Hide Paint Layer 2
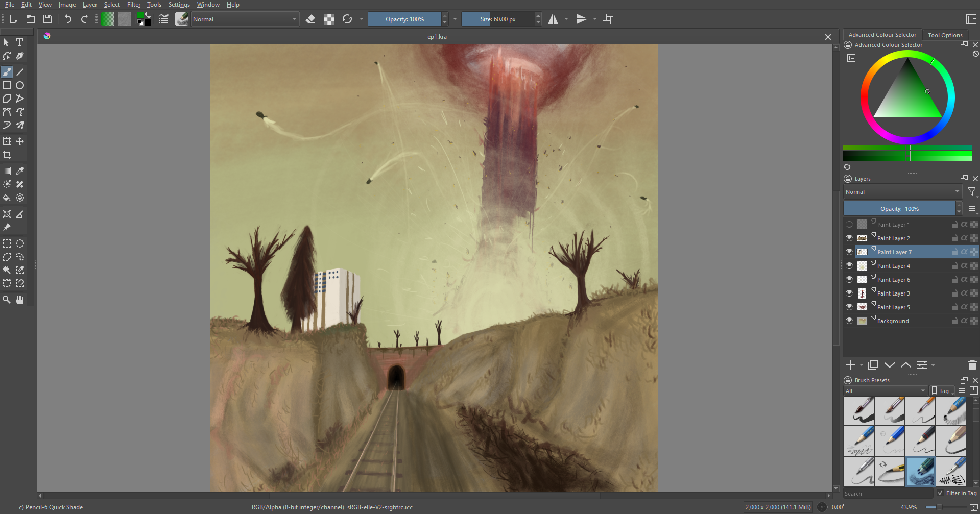980x514 pixels. [x=849, y=238]
